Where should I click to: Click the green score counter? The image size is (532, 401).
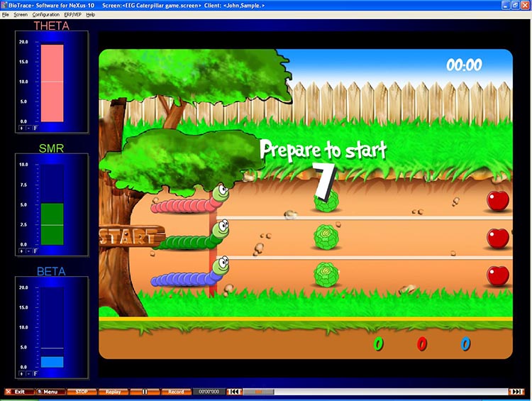[x=378, y=344]
